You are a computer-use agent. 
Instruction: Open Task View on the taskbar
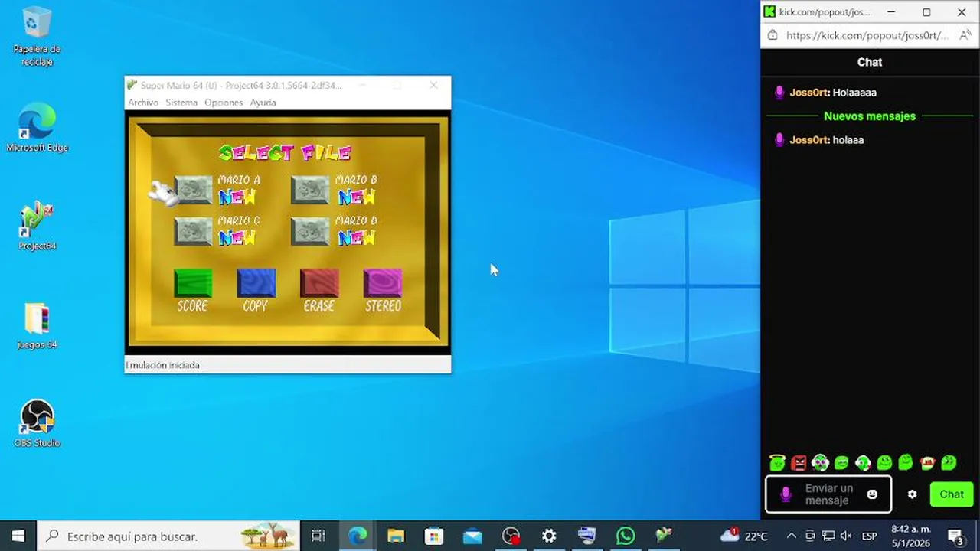318,536
